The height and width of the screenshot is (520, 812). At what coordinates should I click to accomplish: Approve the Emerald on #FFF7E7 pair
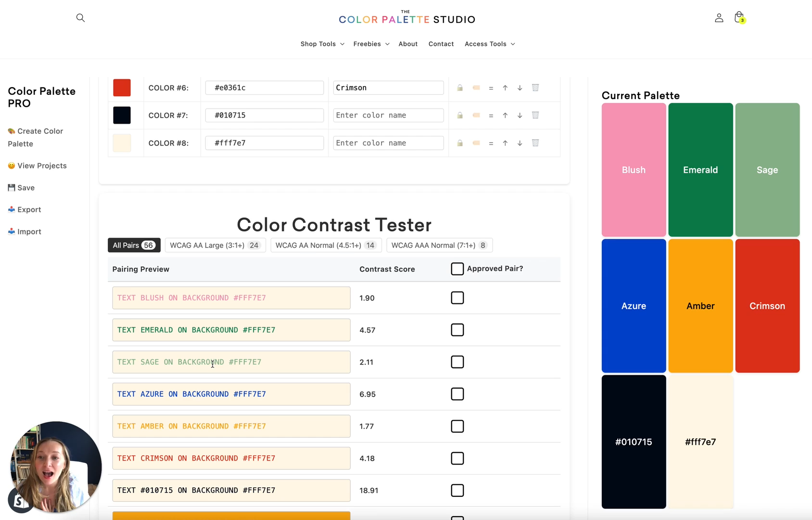(457, 330)
